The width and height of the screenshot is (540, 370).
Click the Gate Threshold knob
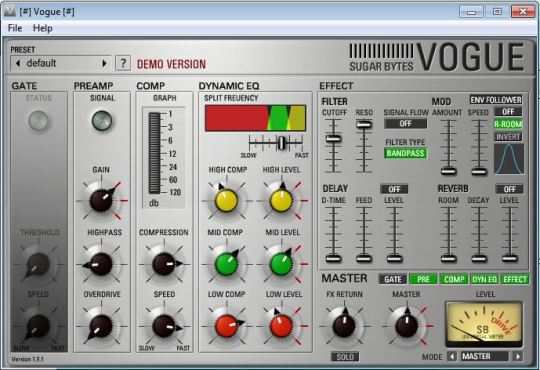point(38,264)
